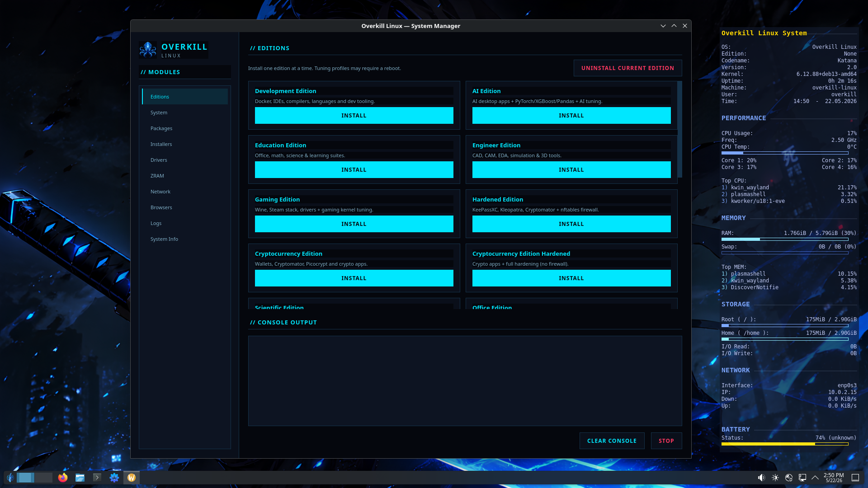Click the Overkill Linux System widget title

[x=764, y=33]
